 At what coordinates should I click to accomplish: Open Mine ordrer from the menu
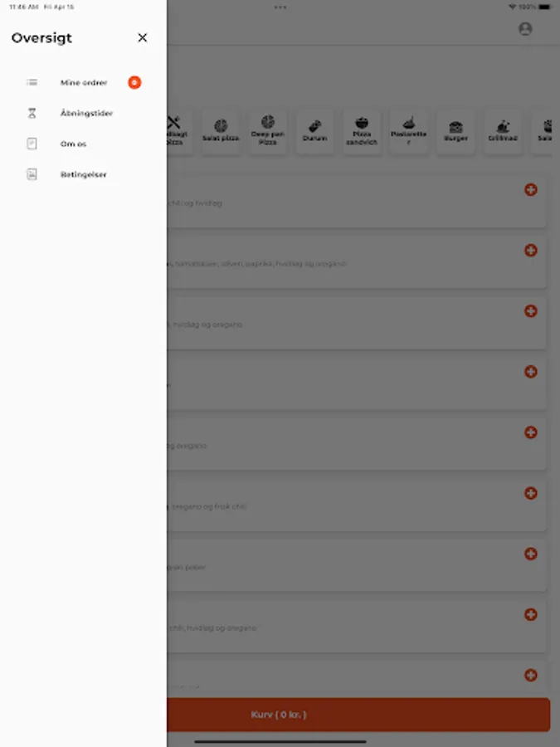[x=83, y=82]
